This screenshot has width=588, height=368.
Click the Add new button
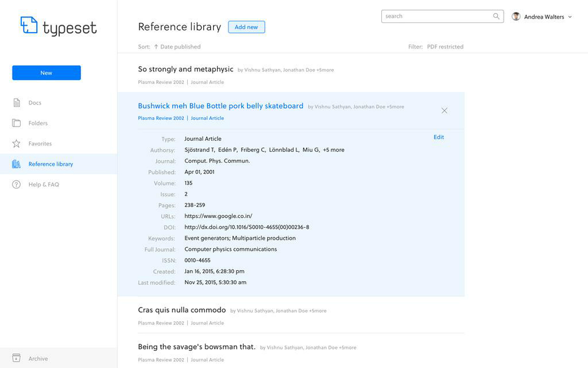click(x=246, y=27)
